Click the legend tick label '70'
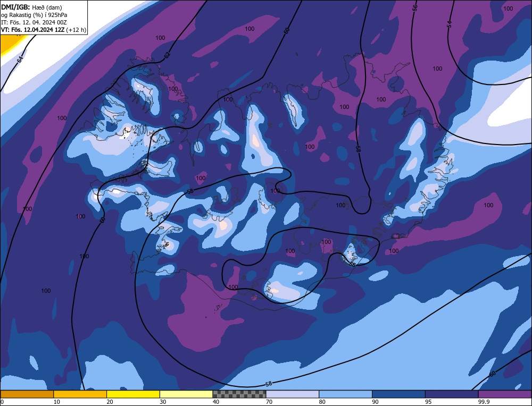This screenshot has height=406, width=532. (269, 402)
